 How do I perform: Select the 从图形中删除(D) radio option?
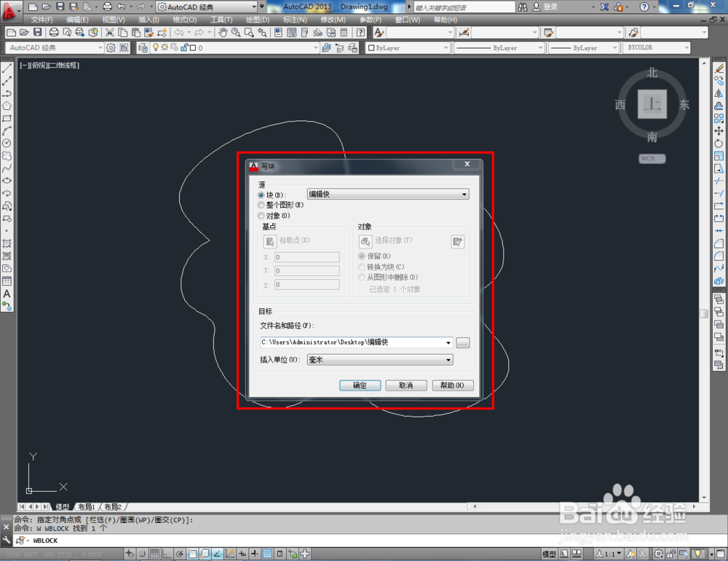(x=362, y=277)
